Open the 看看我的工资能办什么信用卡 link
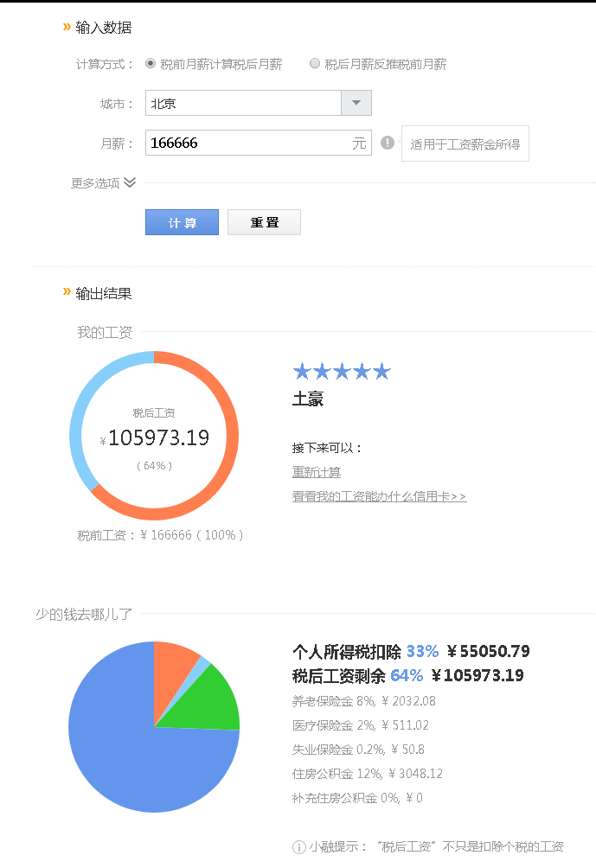Viewport: 596px width, 868px height. (x=379, y=496)
